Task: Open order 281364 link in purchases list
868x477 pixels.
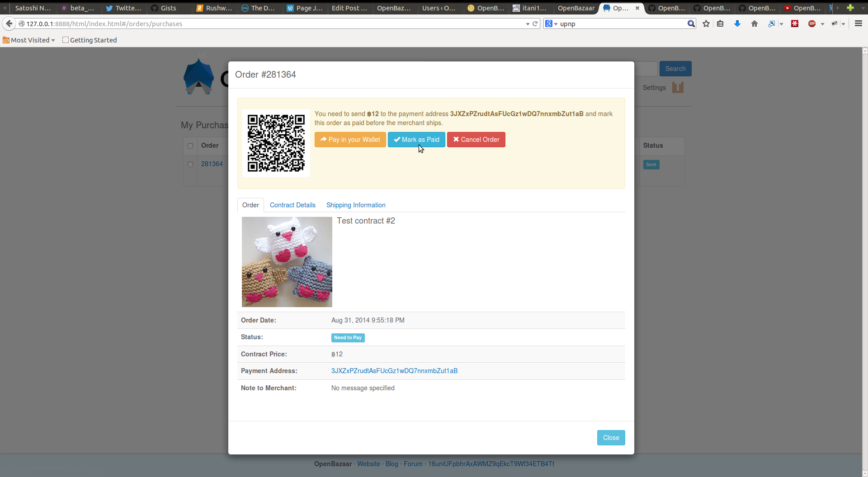Action: 212,164
